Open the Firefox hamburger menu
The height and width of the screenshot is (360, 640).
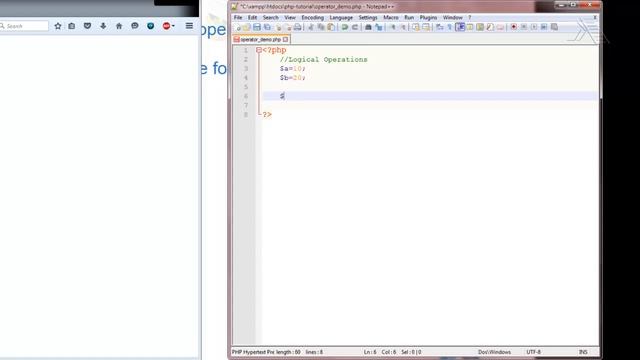[189, 26]
